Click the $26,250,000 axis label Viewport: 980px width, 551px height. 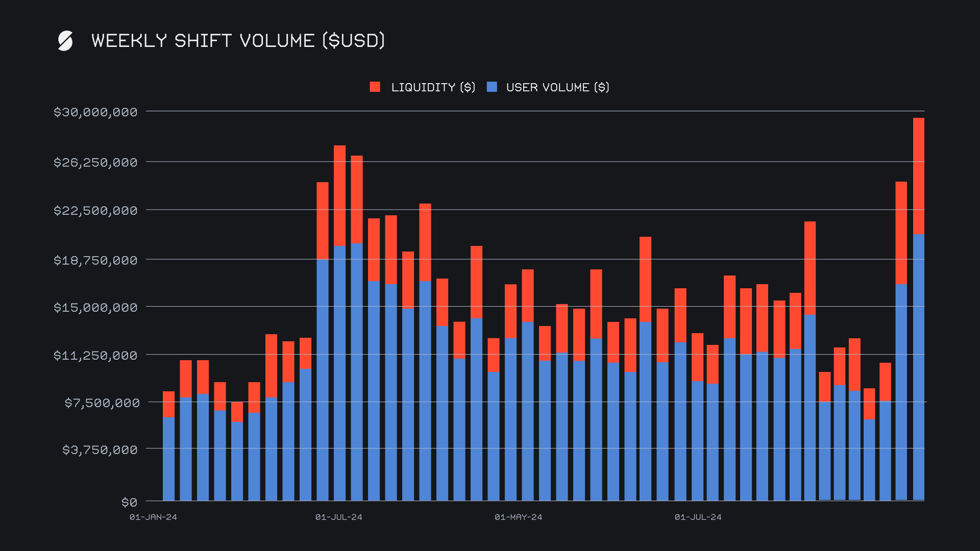(95, 162)
